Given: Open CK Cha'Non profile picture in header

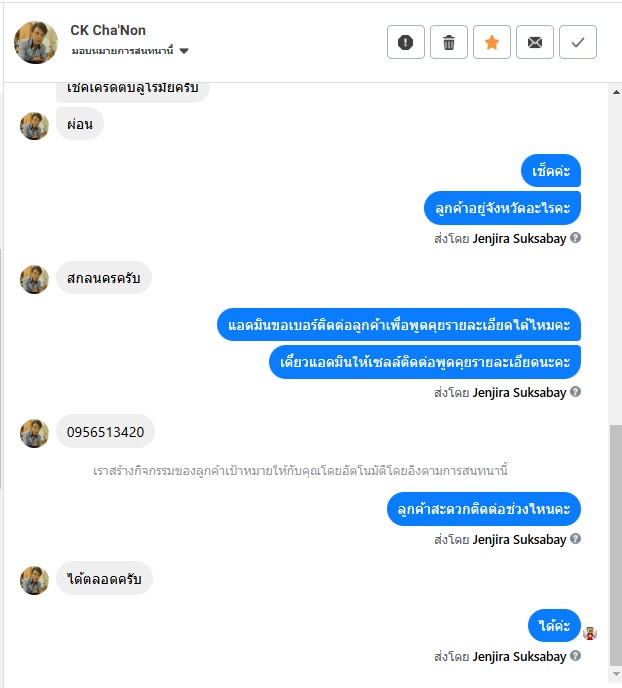Looking at the screenshot, I should (36, 42).
